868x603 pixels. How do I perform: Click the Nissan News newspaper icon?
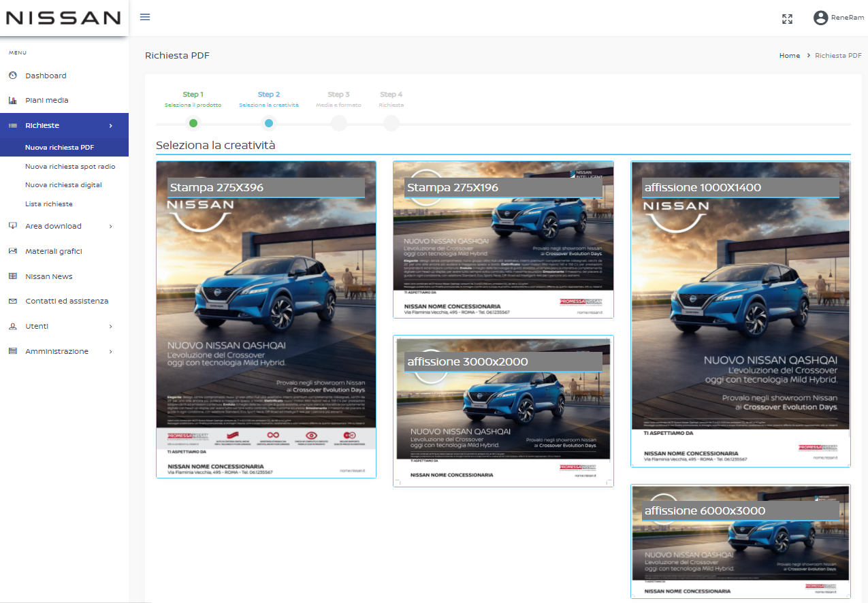tap(12, 276)
